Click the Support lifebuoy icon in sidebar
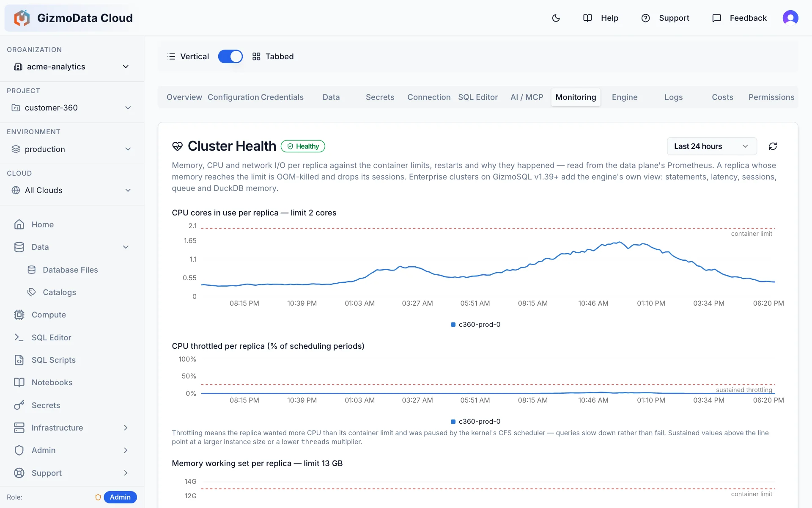The width and height of the screenshot is (812, 508). (19, 473)
